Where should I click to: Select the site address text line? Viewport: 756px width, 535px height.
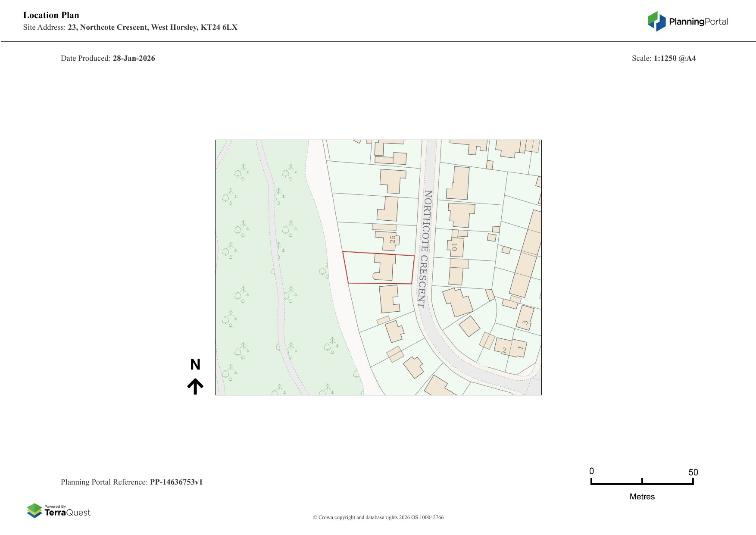point(130,28)
